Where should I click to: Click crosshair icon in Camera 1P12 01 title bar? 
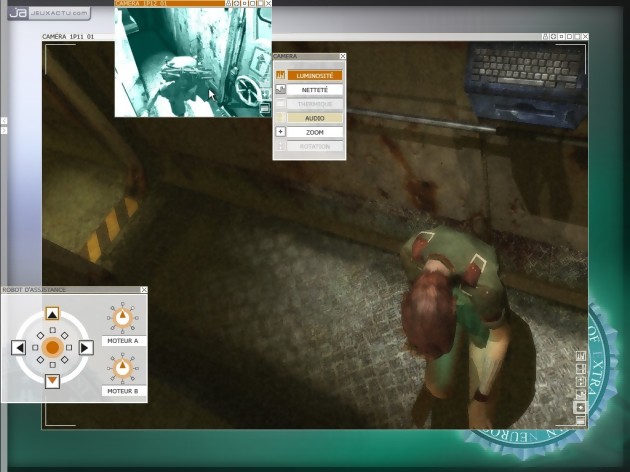237,3
